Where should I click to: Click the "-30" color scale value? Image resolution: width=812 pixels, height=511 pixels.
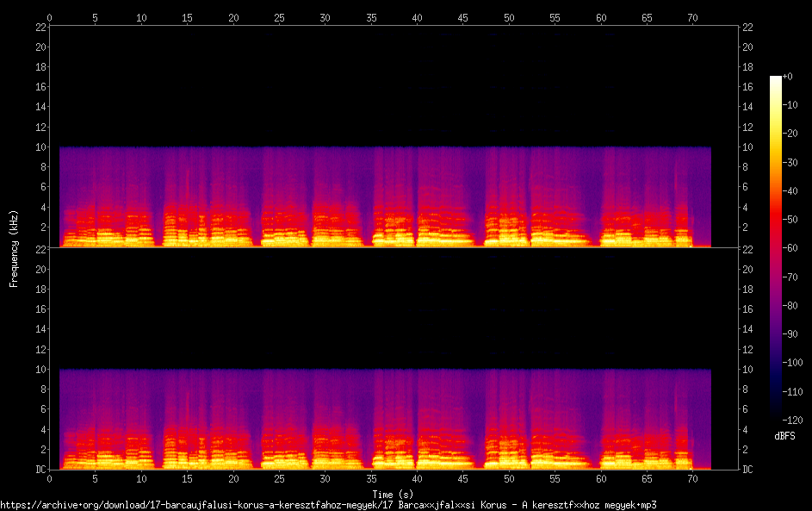click(790, 163)
